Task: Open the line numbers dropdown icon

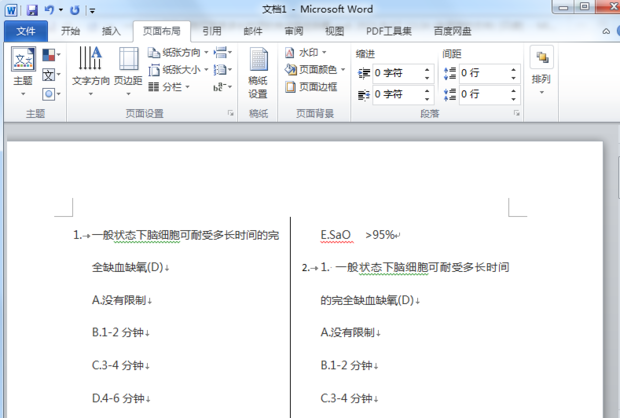Action: [223, 70]
